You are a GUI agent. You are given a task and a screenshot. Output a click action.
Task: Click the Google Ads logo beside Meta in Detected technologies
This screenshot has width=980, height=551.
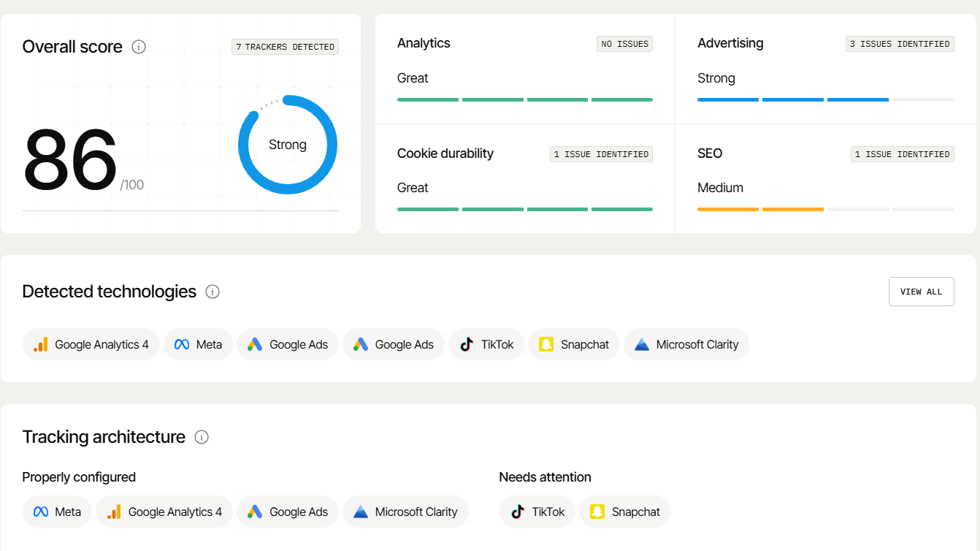pyautogui.click(x=255, y=344)
